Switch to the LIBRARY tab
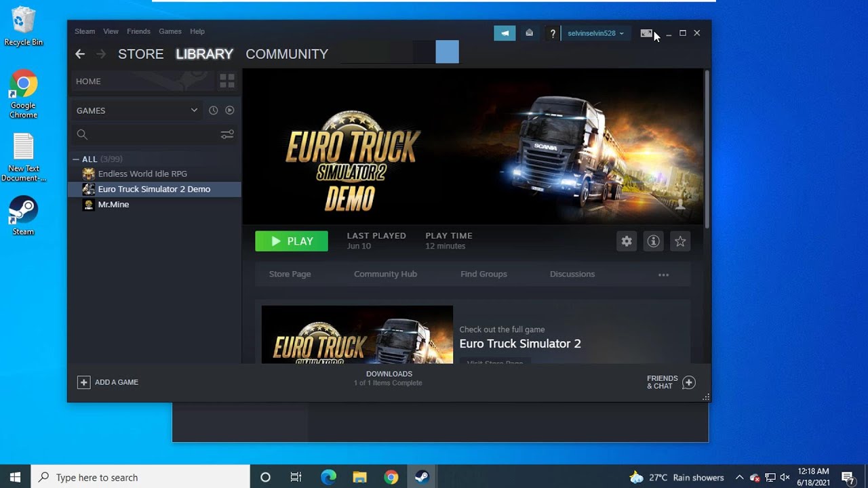Screen dimensions: 868x488 [204, 54]
